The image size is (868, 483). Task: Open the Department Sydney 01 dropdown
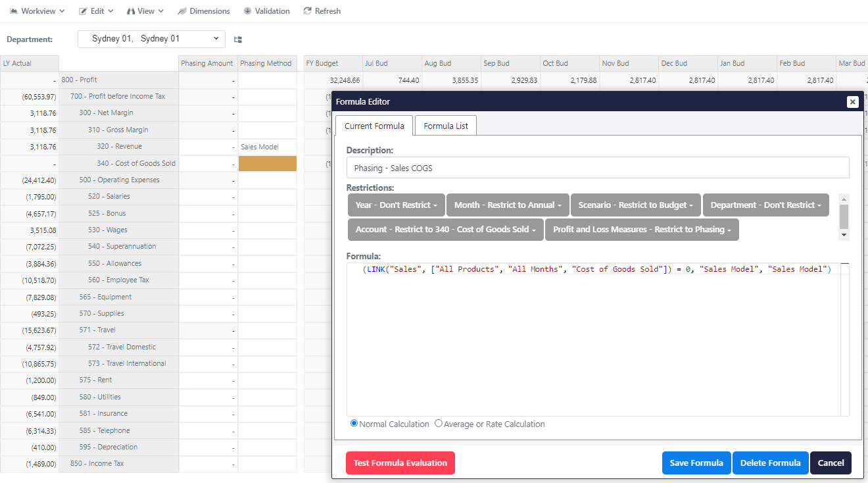[151, 39]
